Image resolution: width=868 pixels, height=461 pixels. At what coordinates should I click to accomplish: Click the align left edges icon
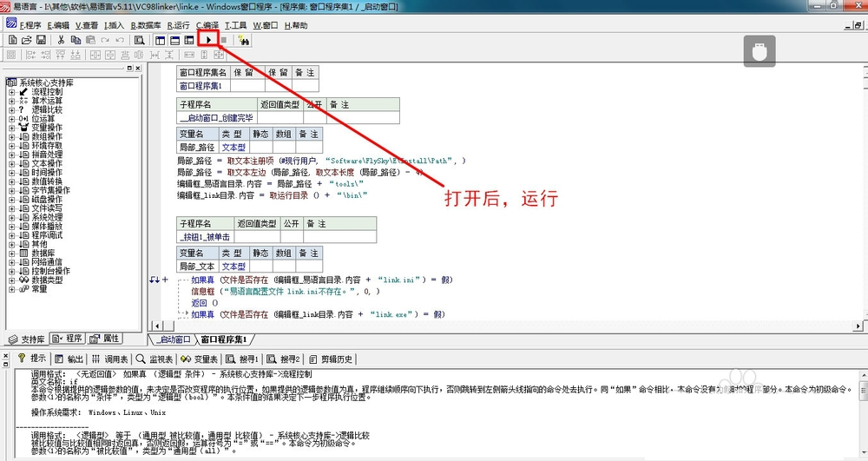31,55
